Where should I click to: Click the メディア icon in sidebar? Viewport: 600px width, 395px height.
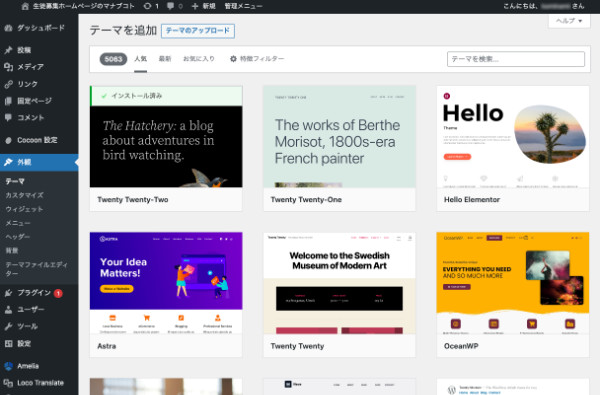[x=8, y=67]
